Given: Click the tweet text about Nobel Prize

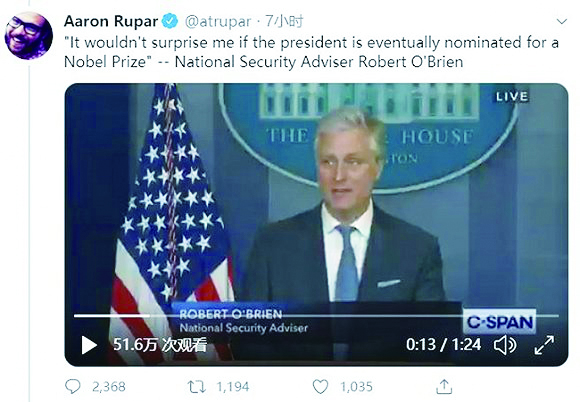Looking at the screenshot, I should pyautogui.click(x=311, y=52).
